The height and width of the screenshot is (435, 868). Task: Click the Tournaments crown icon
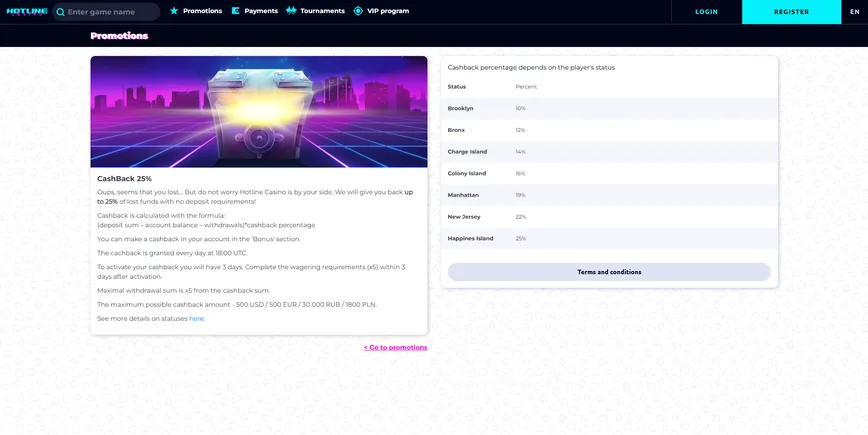pyautogui.click(x=291, y=11)
